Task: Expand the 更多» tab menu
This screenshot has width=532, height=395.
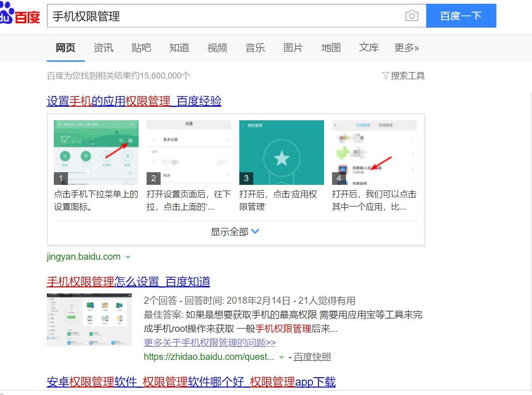Action: tap(406, 48)
